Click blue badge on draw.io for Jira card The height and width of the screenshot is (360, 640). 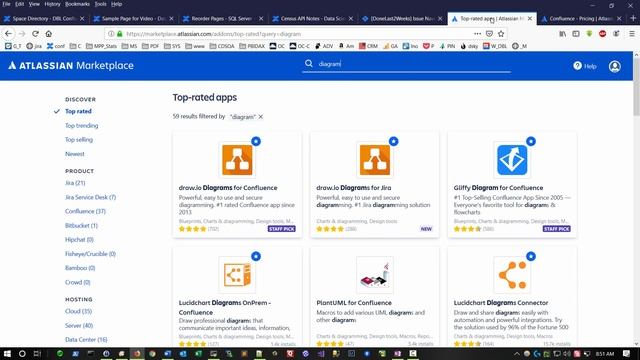(393, 141)
